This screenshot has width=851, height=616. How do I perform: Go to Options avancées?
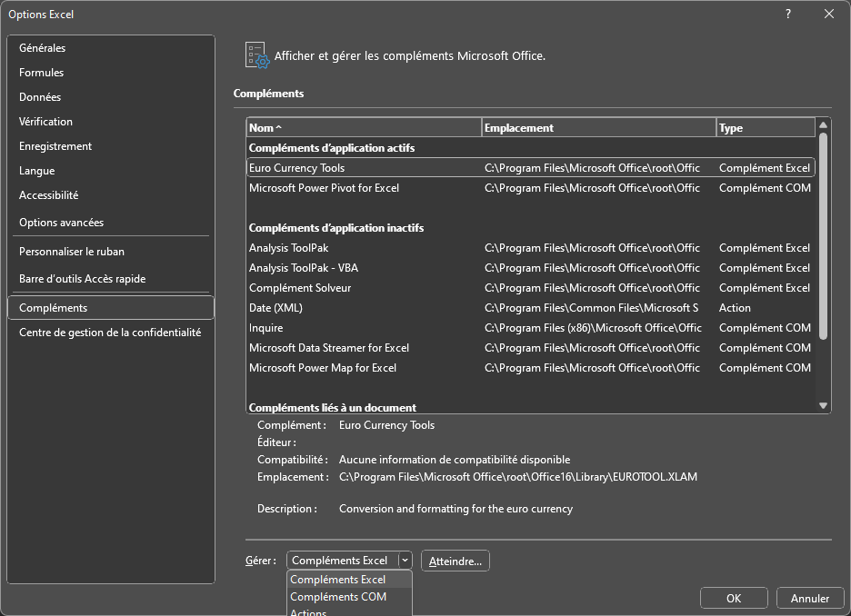[x=111, y=223]
